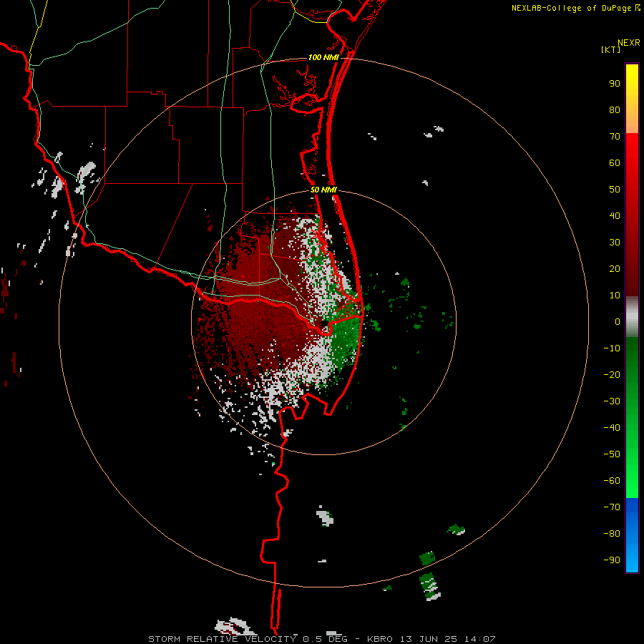The width and height of the screenshot is (644, 644).
Task: Click the 70 value on velocity scale
Action: click(615, 137)
